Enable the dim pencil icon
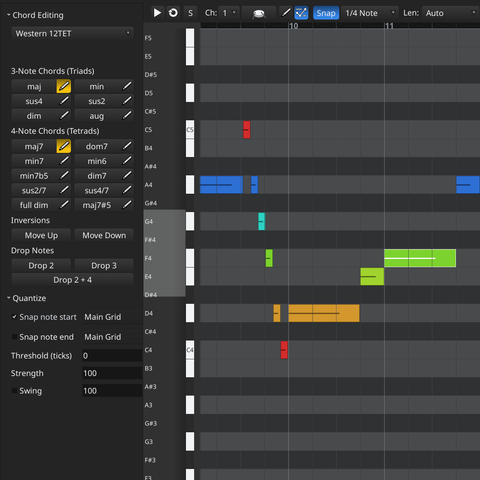The image size is (480, 480). click(64, 116)
